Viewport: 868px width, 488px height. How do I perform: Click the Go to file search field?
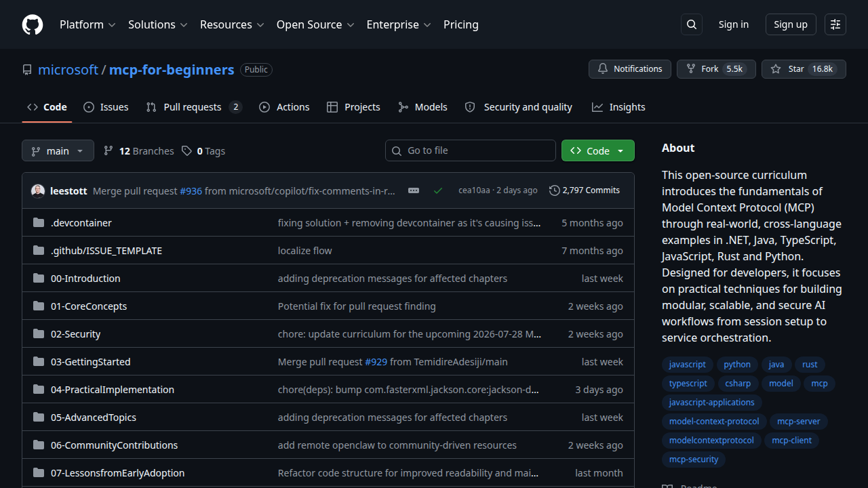(x=471, y=150)
